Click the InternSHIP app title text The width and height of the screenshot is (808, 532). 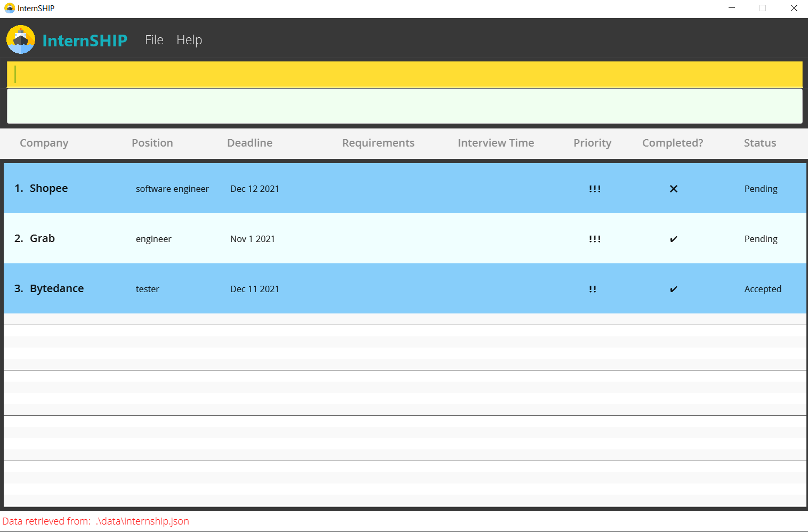coord(85,40)
